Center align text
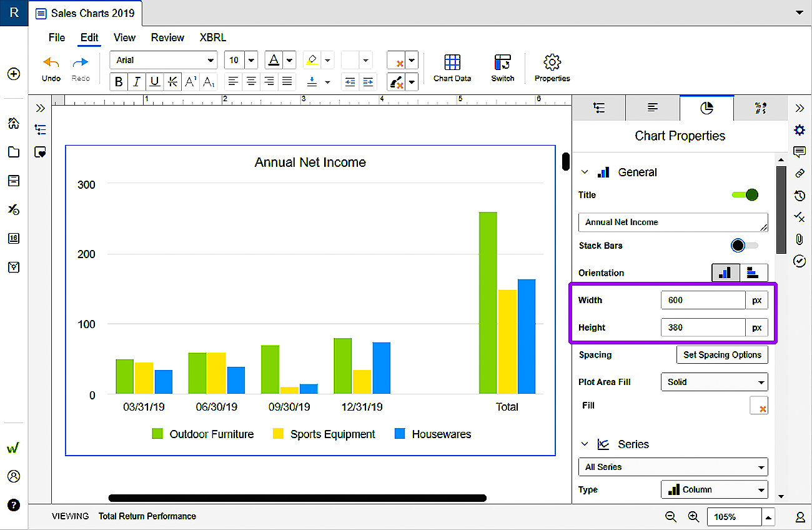The height and width of the screenshot is (530, 812). pos(251,81)
